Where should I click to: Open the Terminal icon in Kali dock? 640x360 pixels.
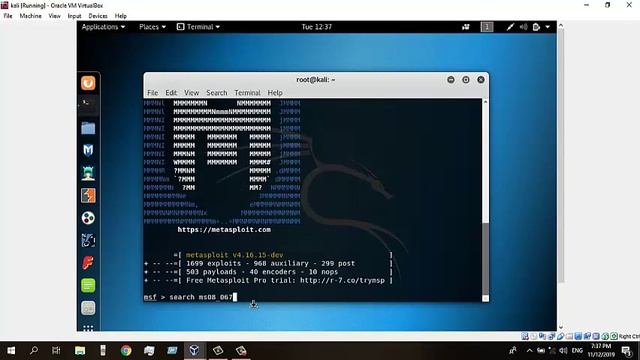point(88,104)
